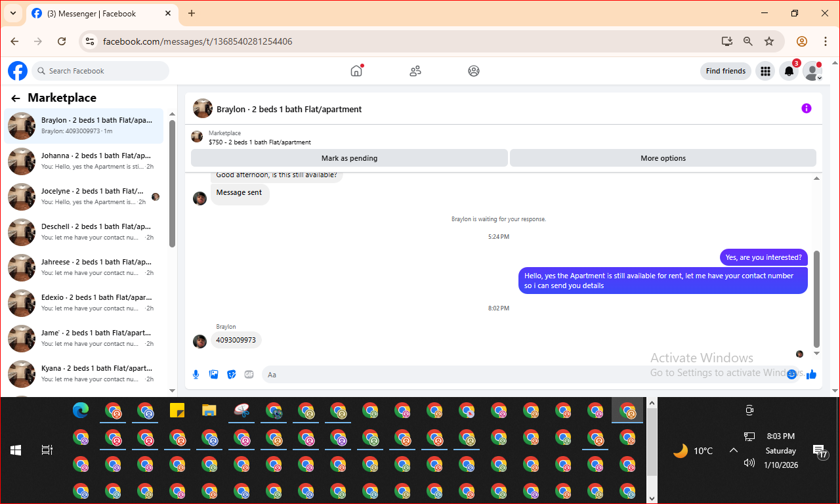Open the Edexio conversation

[x=84, y=303]
